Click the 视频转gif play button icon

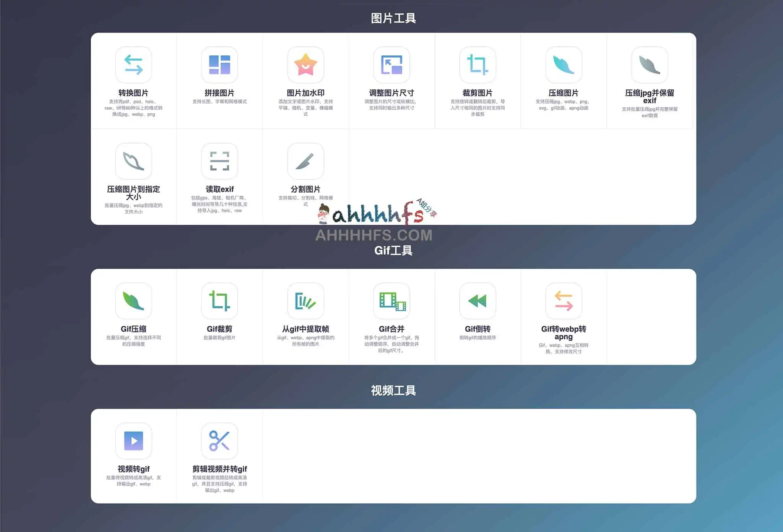[x=133, y=441]
